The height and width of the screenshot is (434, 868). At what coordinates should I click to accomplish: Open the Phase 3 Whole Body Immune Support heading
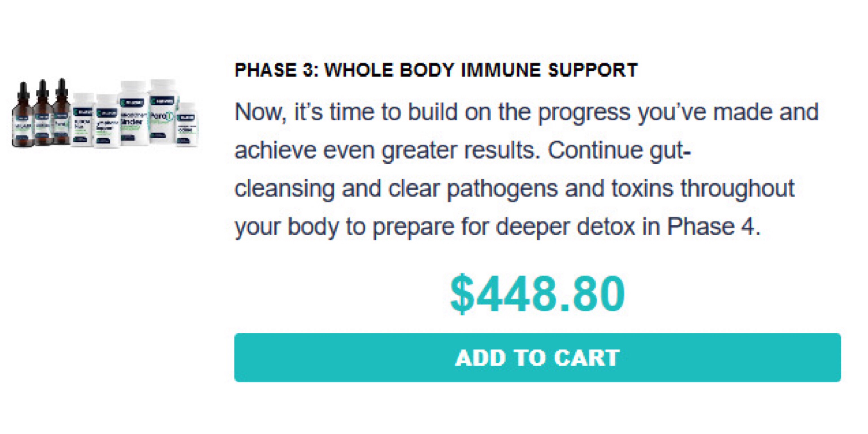point(436,70)
